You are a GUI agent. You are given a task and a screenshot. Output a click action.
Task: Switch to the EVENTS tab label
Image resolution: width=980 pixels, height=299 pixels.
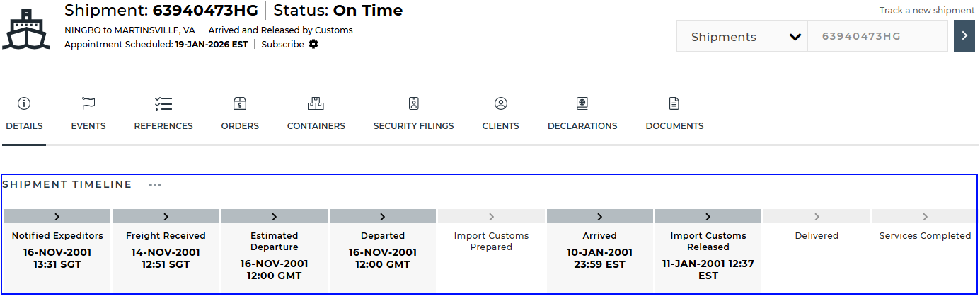88,126
